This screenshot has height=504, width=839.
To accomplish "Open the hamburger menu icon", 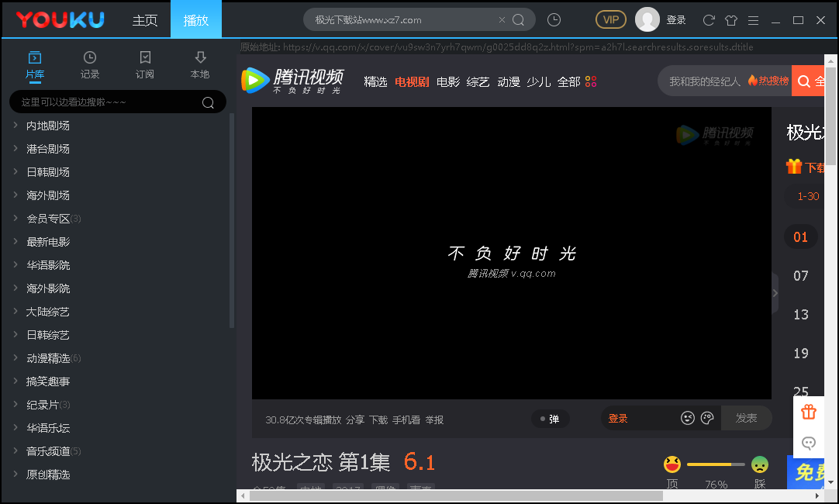I will [754, 20].
